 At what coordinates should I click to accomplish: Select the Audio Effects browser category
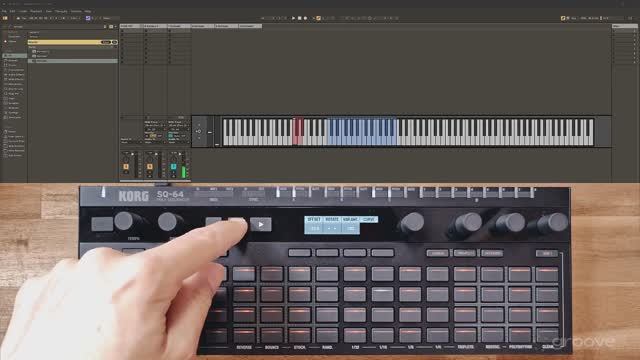point(15,75)
